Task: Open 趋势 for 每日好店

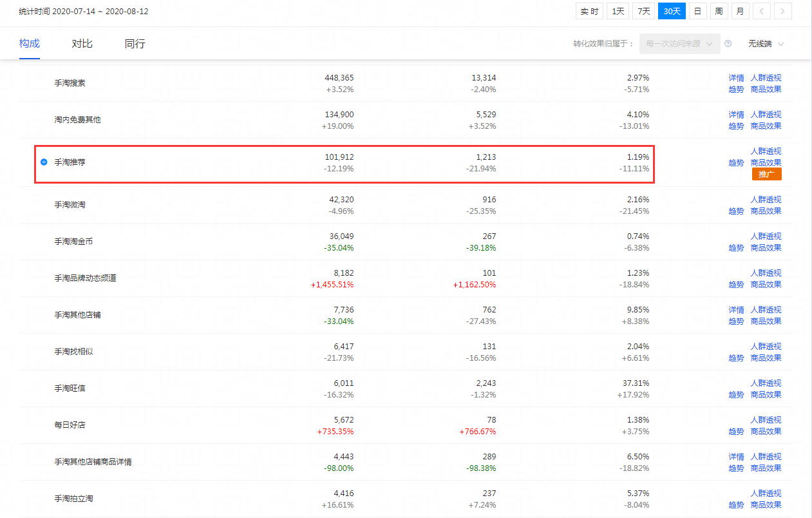Action: coord(736,432)
